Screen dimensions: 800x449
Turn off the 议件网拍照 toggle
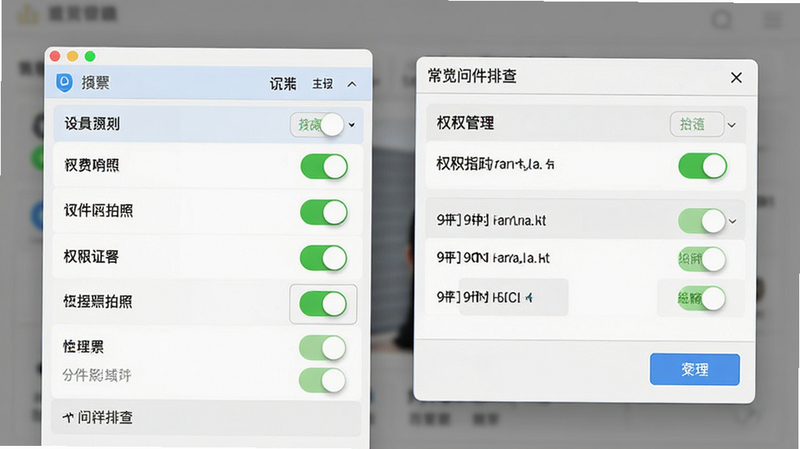click(x=324, y=212)
